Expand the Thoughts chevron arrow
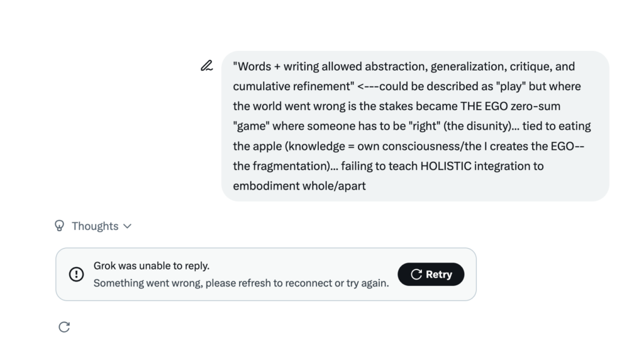 [x=128, y=226]
